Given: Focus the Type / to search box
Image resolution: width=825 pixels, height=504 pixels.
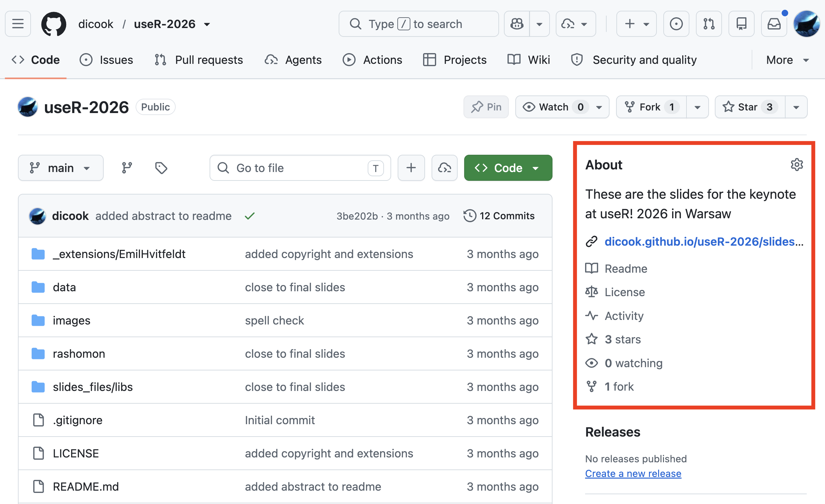Looking at the screenshot, I should pyautogui.click(x=419, y=24).
